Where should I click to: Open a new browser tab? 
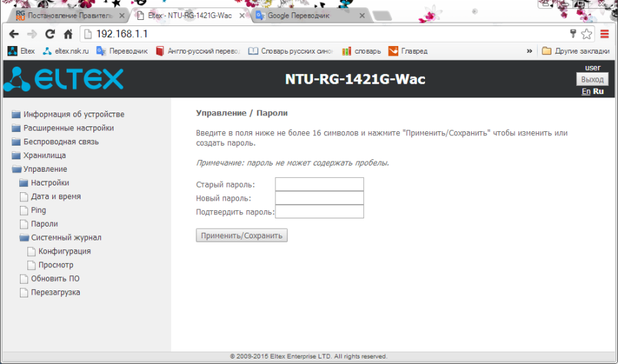pyautogui.click(x=382, y=16)
